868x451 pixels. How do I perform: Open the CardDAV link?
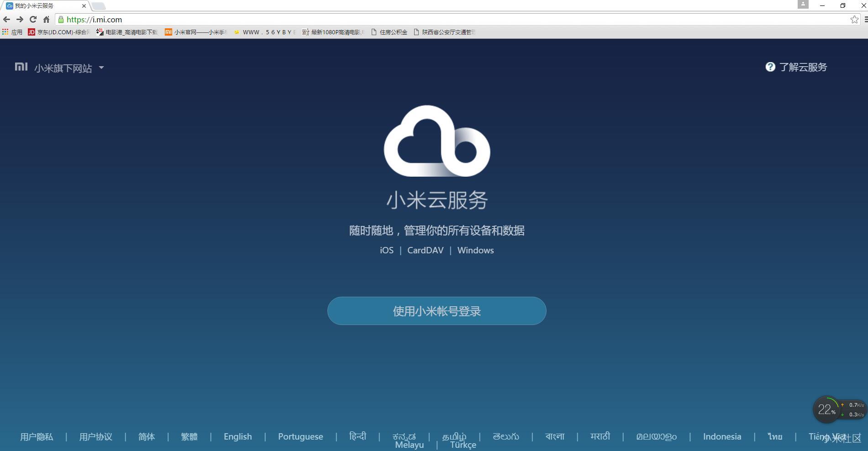pos(425,250)
